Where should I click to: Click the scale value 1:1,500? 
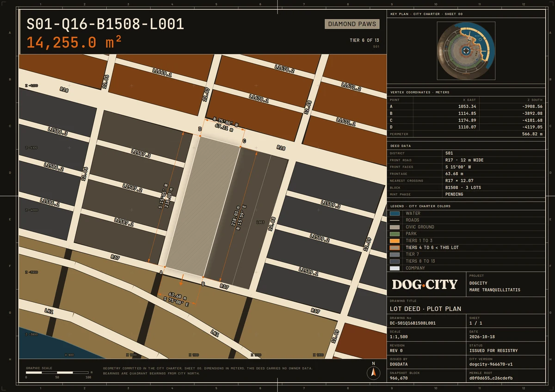399,337
